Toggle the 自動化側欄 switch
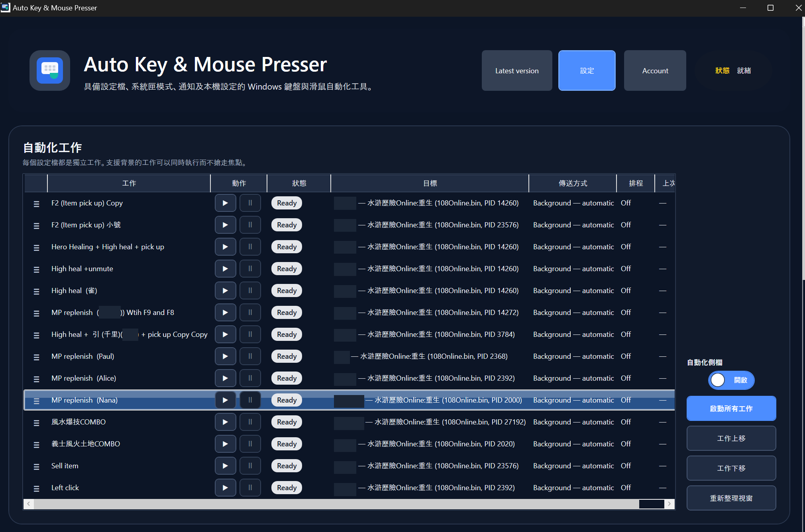805x532 pixels. point(731,380)
